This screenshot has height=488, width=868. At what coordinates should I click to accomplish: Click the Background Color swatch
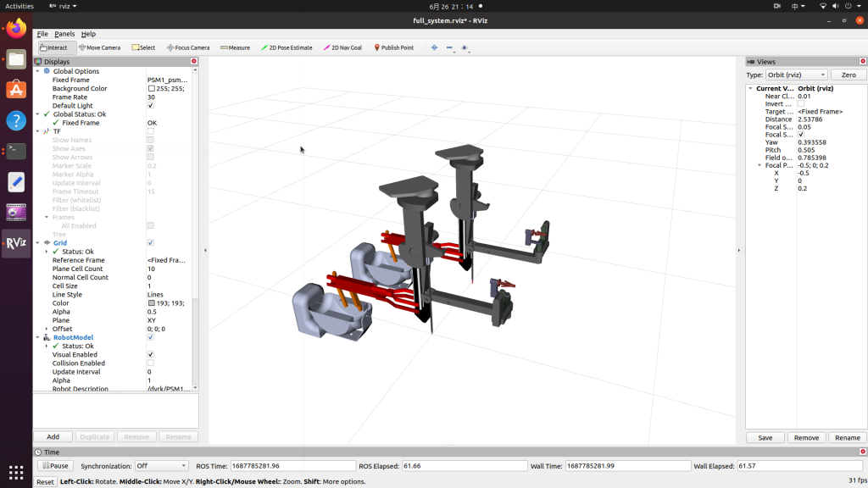(x=151, y=88)
